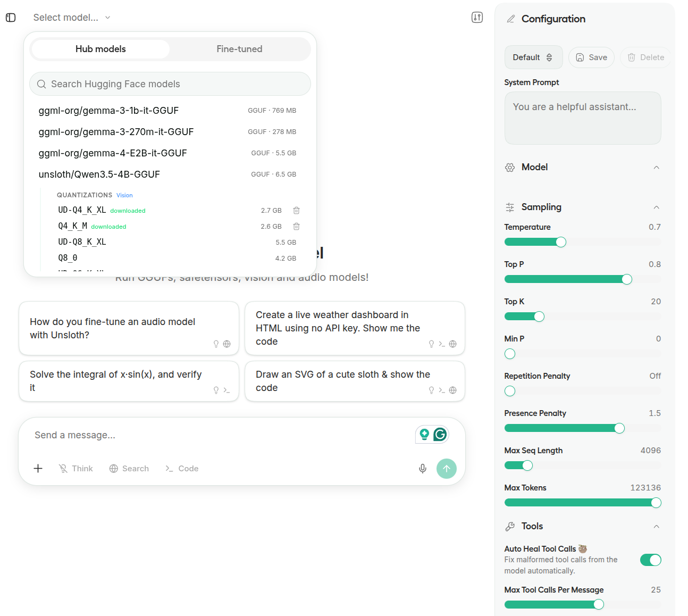
Task: Click the terminal icon on the integral card
Action: 226,390
